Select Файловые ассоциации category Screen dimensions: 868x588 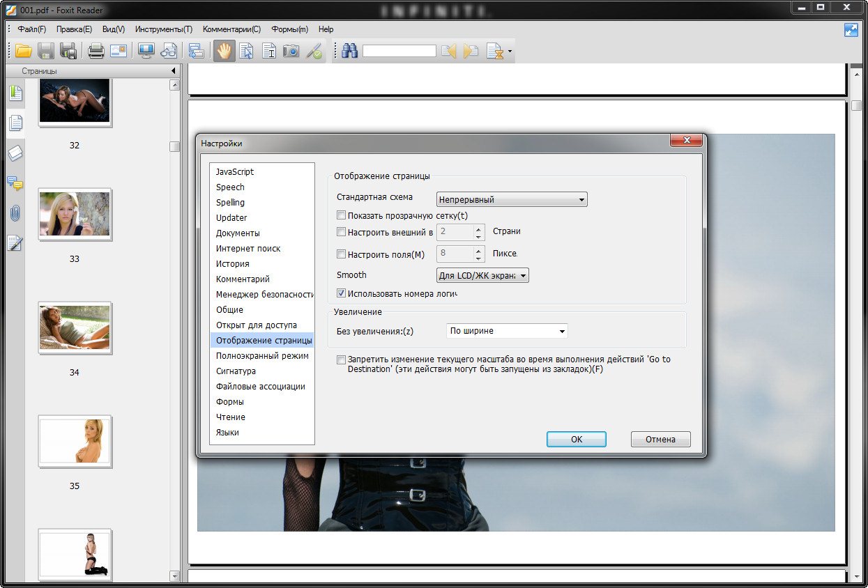262,386
